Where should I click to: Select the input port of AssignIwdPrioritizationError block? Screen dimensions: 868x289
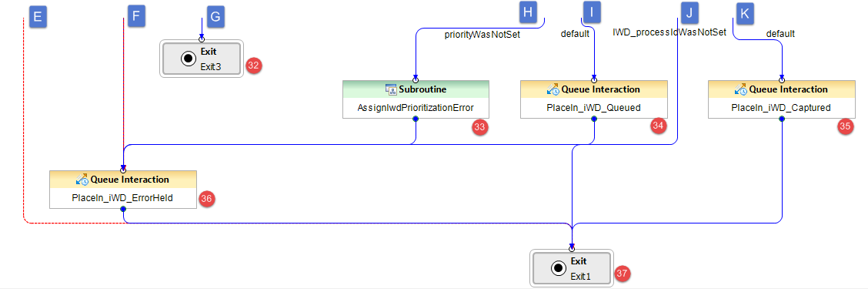416,80
